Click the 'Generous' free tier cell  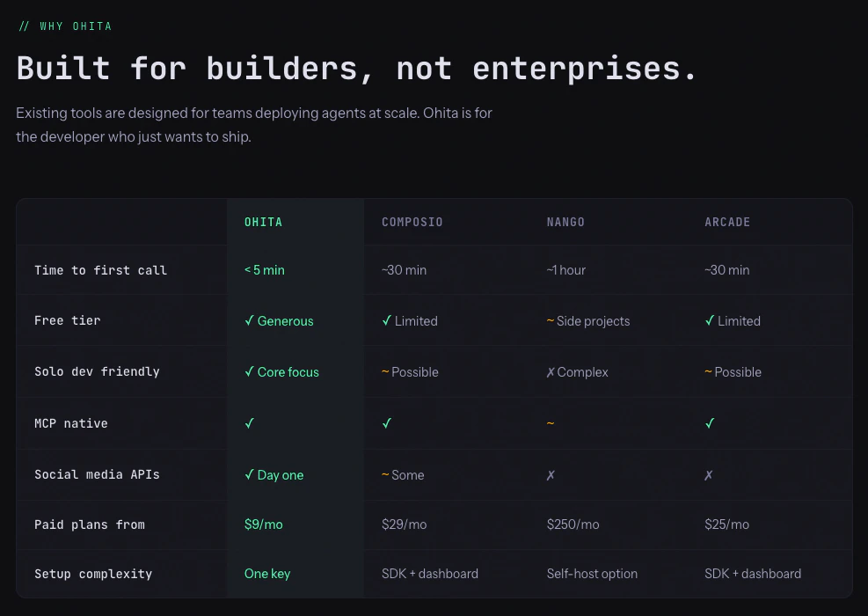tap(279, 321)
